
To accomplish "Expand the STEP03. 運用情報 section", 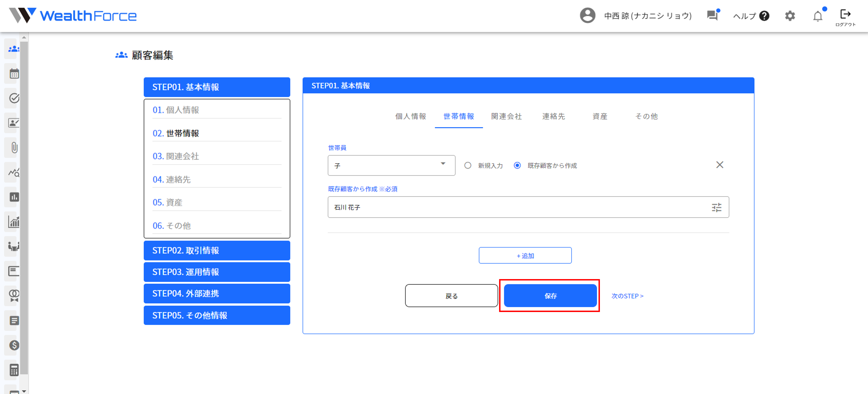I will tap(217, 272).
